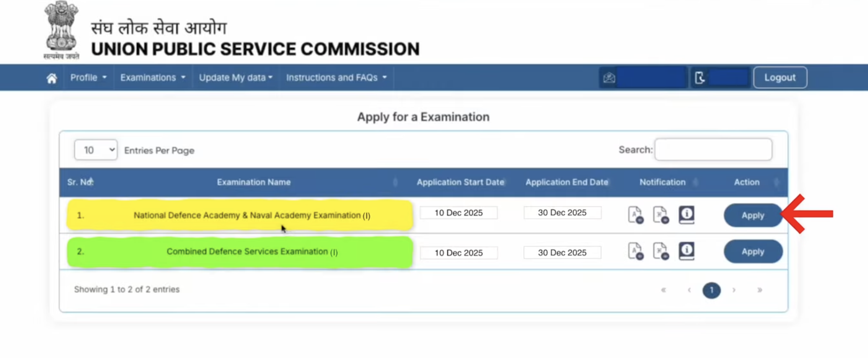Apply for National Defence Academy examination
Viewport: 868px width, 358px height.
(752, 215)
